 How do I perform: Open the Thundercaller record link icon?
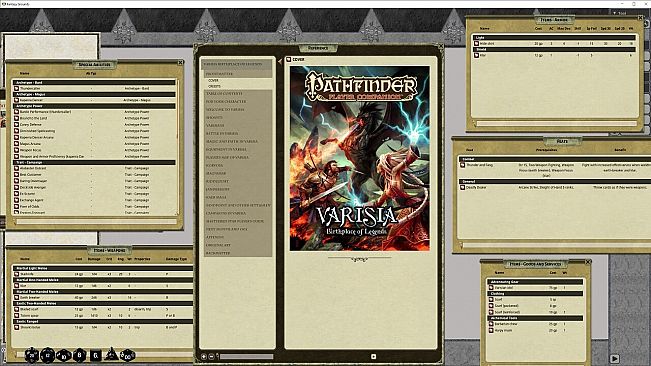(16, 88)
